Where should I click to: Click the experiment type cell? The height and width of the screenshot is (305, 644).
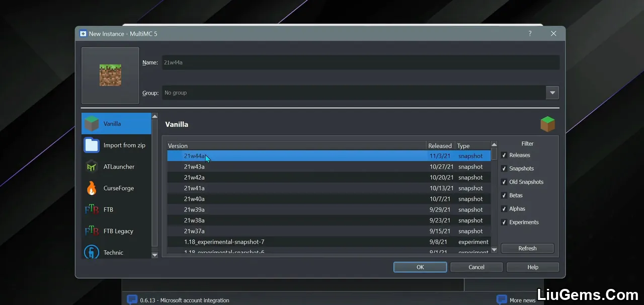tap(473, 242)
